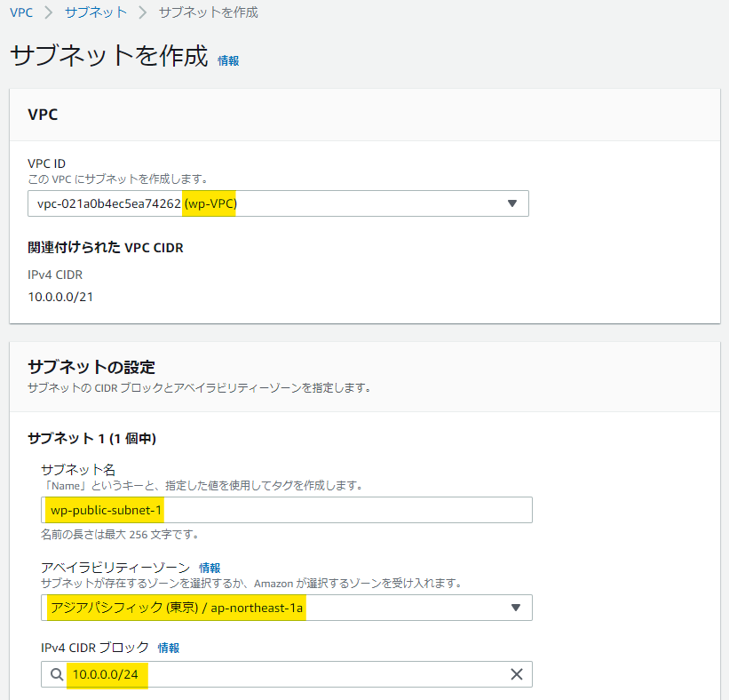Viewport: 729px width, 700px height.
Task: Click the サブネット 1 (1 個中) heading
Action: click(x=91, y=438)
